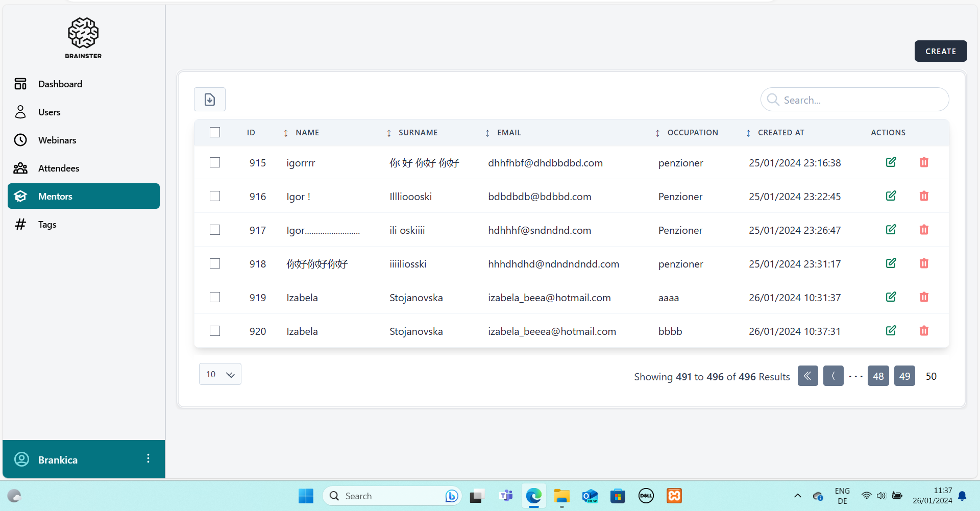Image resolution: width=980 pixels, height=511 pixels.
Task: Go to first page double-chevron button
Action: pyautogui.click(x=807, y=376)
